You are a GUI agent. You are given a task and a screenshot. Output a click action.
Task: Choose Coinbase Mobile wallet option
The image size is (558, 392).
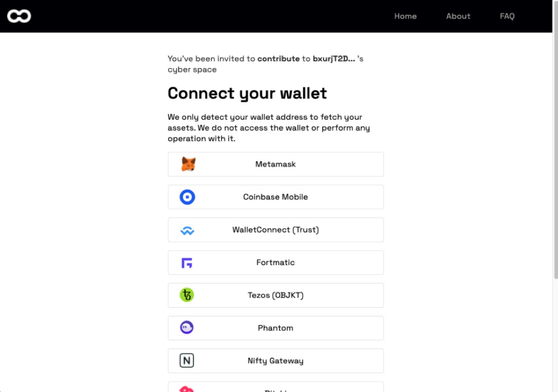click(276, 197)
